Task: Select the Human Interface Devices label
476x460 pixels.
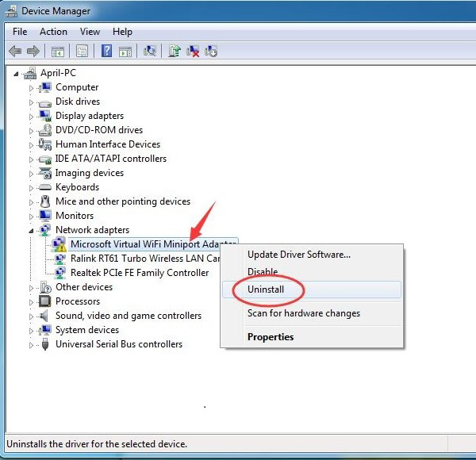Action: 108,144
